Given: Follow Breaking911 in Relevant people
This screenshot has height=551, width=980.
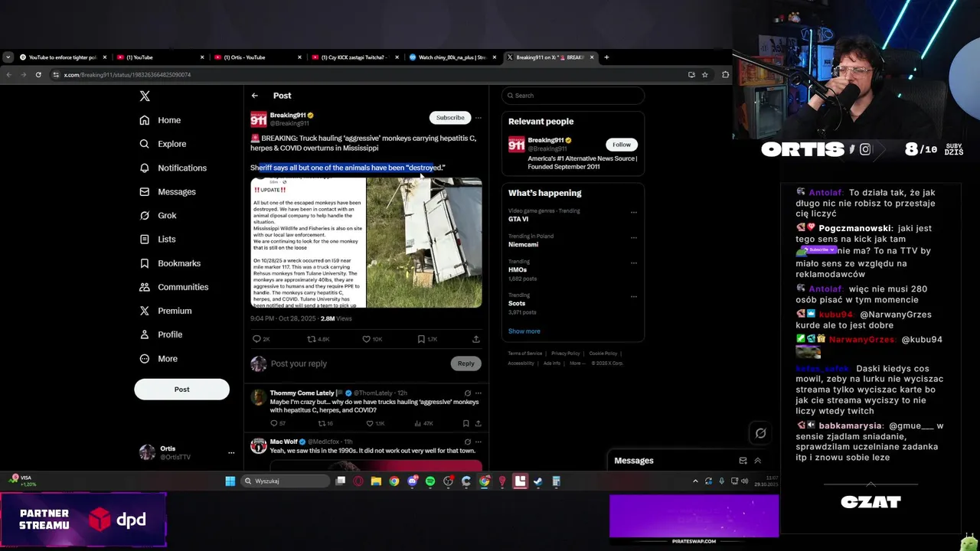Looking at the screenshot, I should 622,145.
